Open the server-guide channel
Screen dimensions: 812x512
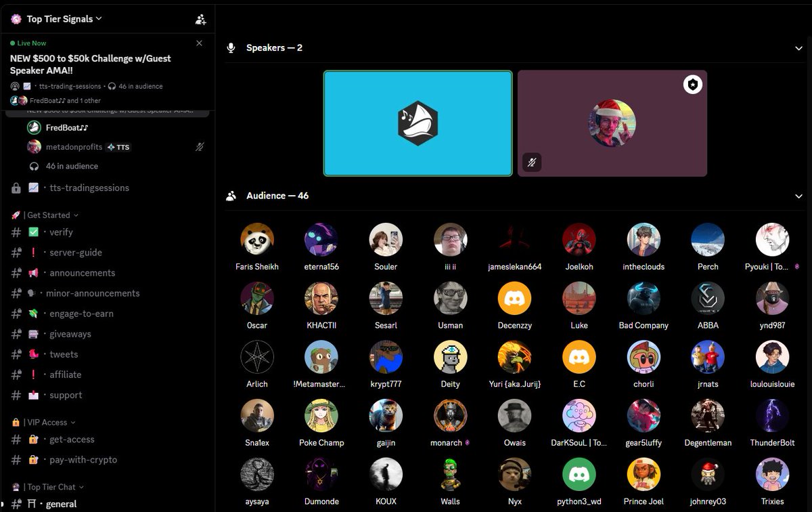pyautogui.click(x=76, y=252)
